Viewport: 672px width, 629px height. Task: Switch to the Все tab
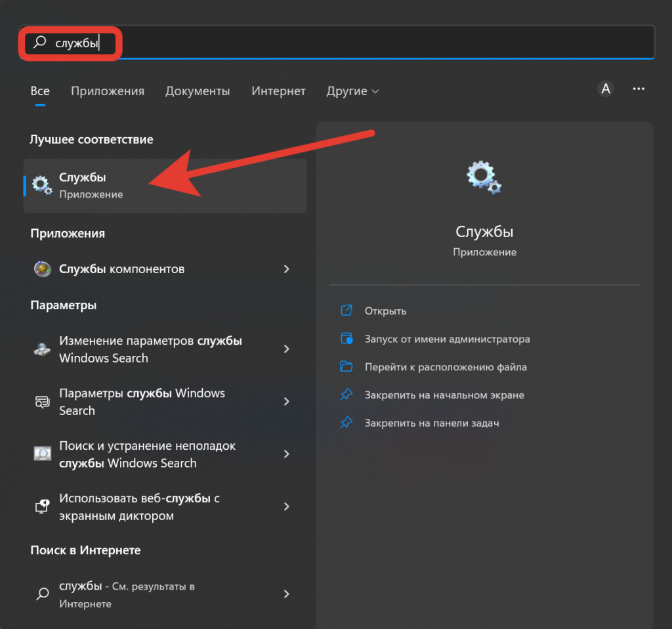(x=40, y=91)
